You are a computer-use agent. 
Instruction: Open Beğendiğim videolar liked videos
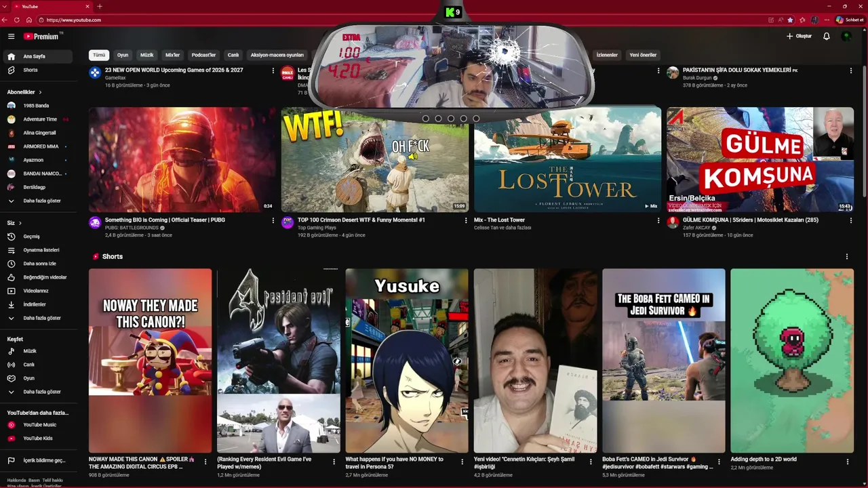pyautogui.click(x=38, y=277)
